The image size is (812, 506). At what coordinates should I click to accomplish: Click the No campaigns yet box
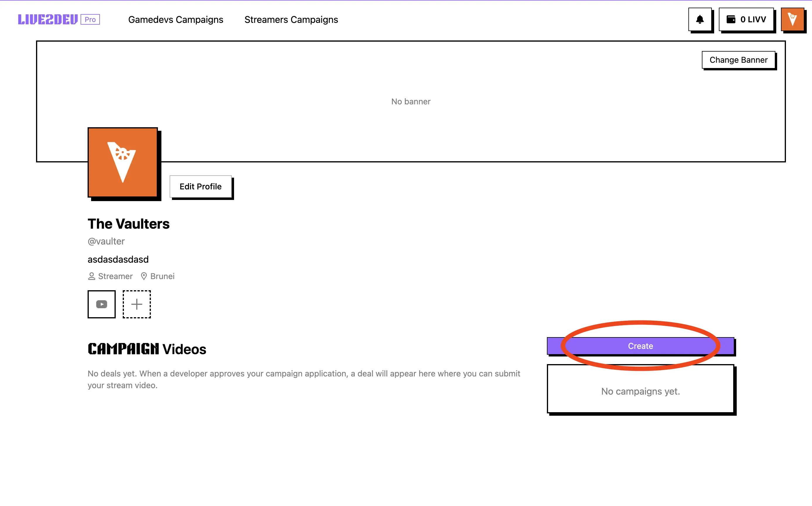[x=641, y=389]
